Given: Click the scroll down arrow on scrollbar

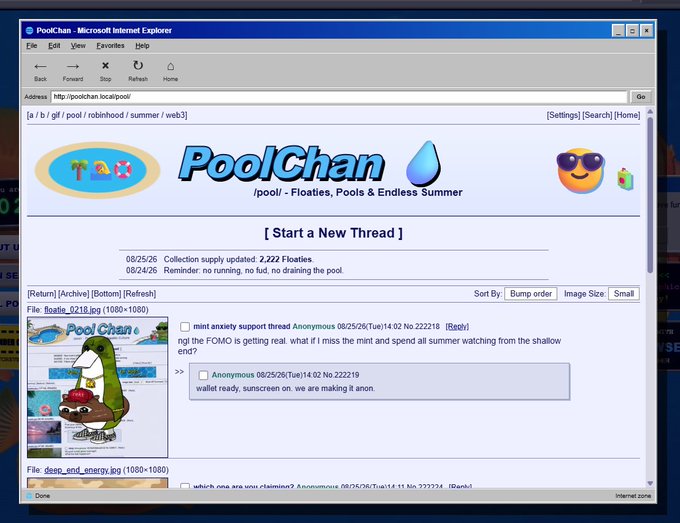Looking at the screenshot, I should 650,483.
